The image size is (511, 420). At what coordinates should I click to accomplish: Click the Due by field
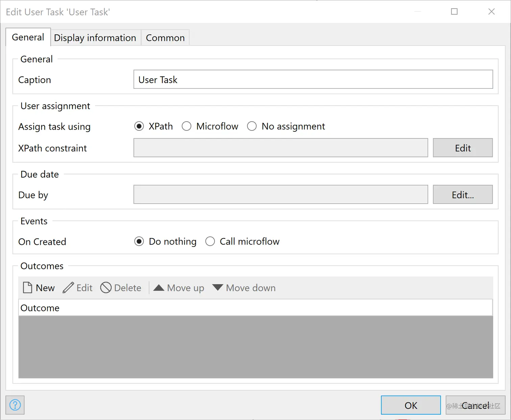tap(281, 194)
